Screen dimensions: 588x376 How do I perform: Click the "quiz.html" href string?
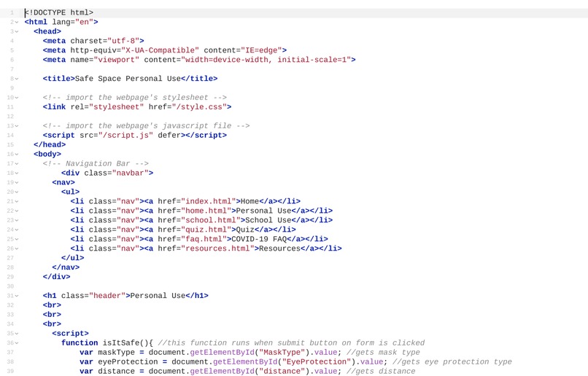tap(206, 230)
